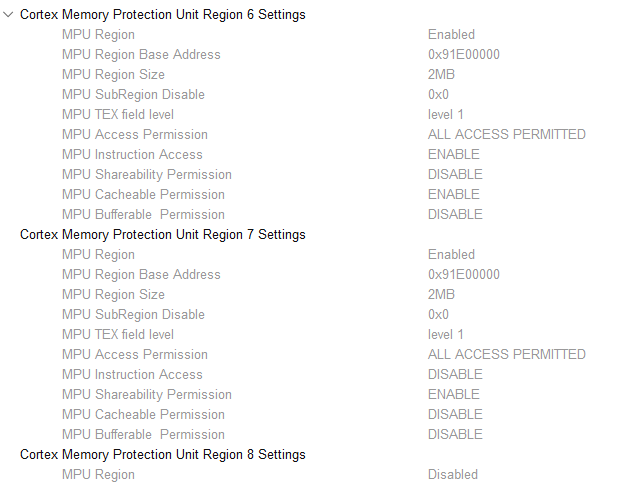
Task: Select Cortex Memory Protection Unit Region 7 Settings
Action: pos(162,235)
